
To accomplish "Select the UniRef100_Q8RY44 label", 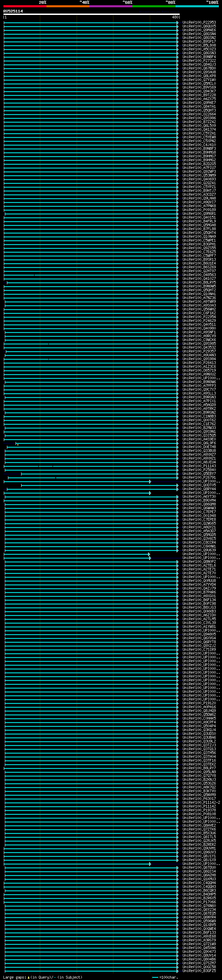I will point(199,489).
